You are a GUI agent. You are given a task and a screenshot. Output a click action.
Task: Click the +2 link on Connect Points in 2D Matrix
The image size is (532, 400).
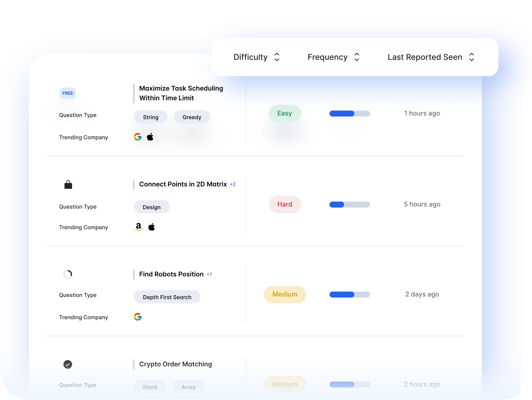click(x=233, y=184)
